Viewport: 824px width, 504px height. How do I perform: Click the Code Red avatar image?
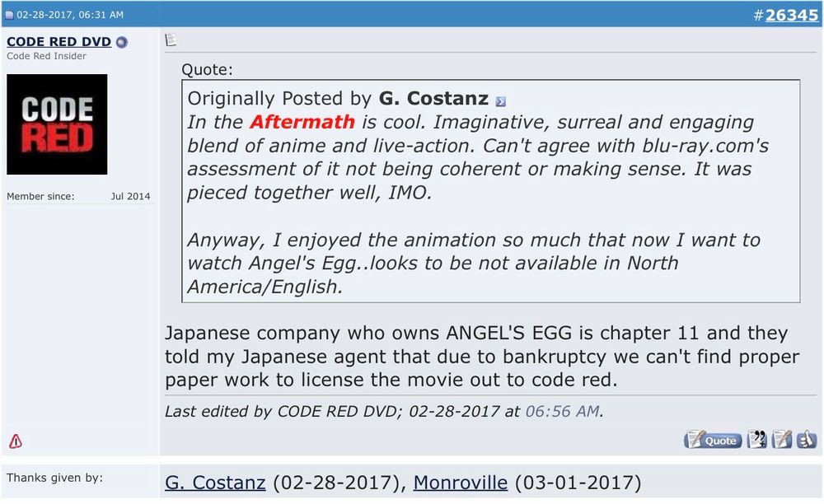(57, 124)
